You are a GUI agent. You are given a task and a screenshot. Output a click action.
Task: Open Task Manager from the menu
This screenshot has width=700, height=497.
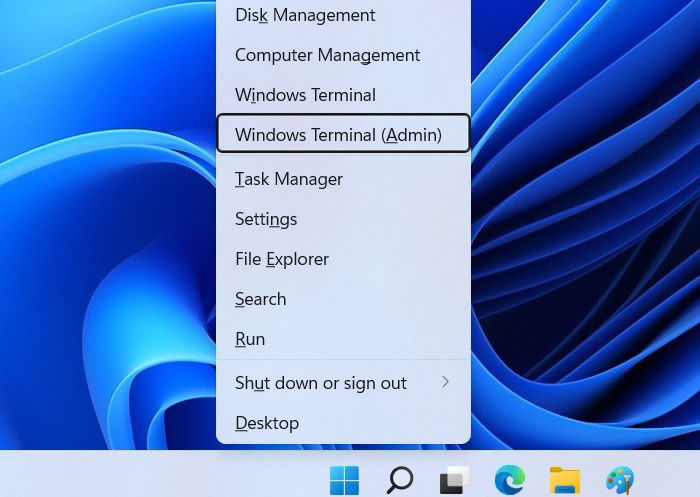coord(343,179)
